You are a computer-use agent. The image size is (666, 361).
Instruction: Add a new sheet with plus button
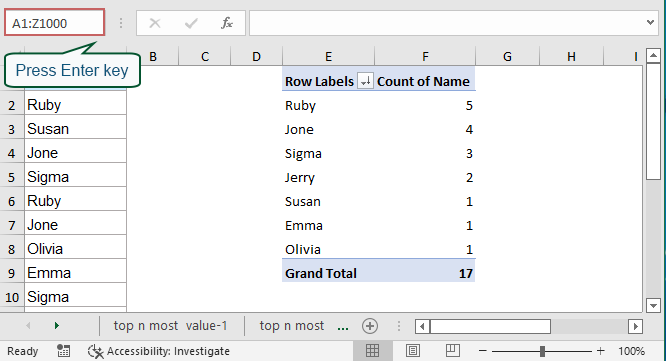(370, 326)
